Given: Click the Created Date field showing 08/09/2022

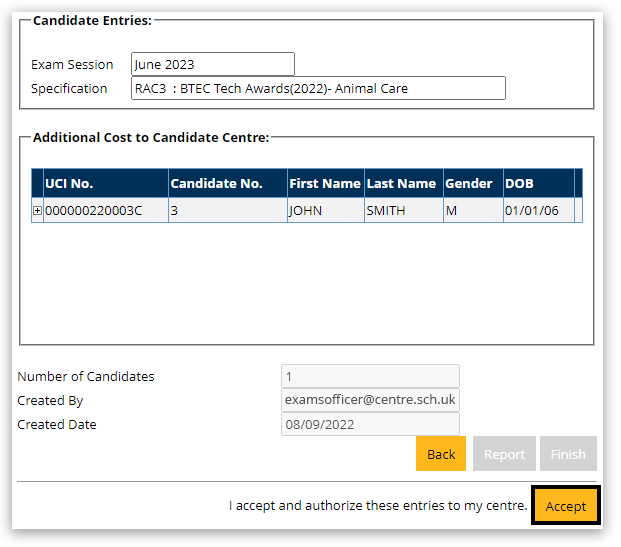Looking at the screenshot, I should (x=370, y=424).
